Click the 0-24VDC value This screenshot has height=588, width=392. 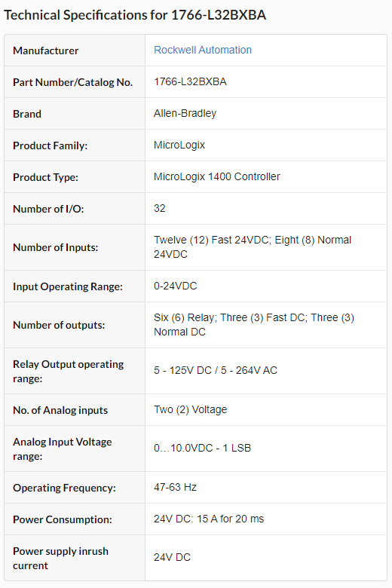175,286
